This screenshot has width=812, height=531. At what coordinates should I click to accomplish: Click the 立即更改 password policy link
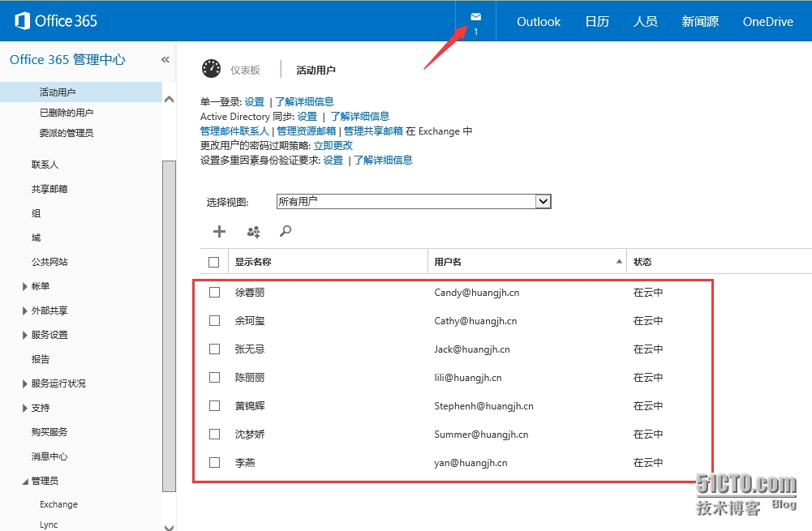(333, 145)
